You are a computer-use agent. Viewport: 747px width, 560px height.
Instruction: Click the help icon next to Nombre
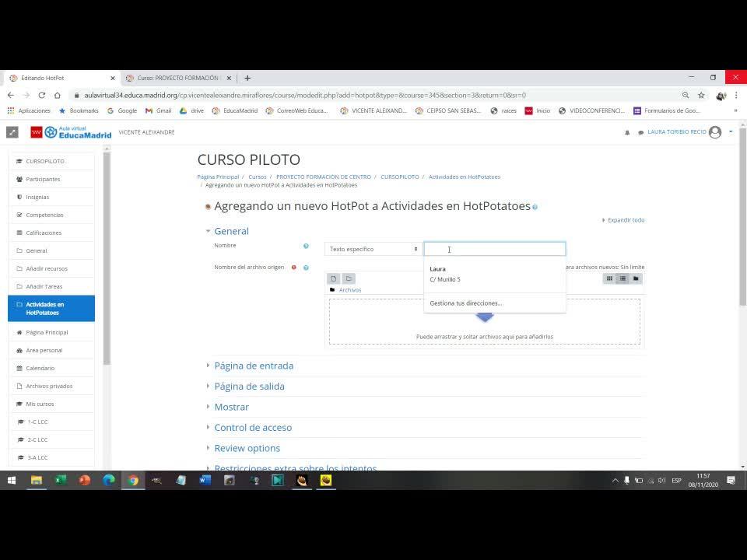coord(306,247)
